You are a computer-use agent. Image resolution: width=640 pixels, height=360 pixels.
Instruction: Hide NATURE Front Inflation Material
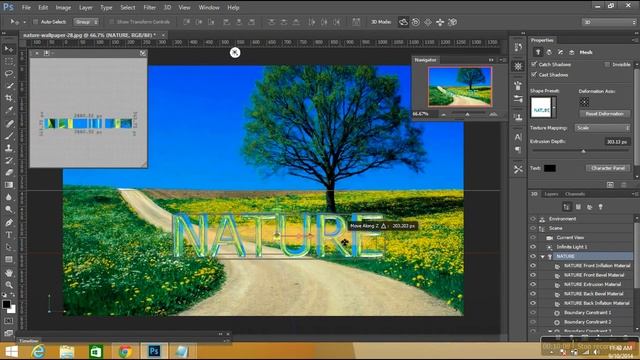coord(533,266)
